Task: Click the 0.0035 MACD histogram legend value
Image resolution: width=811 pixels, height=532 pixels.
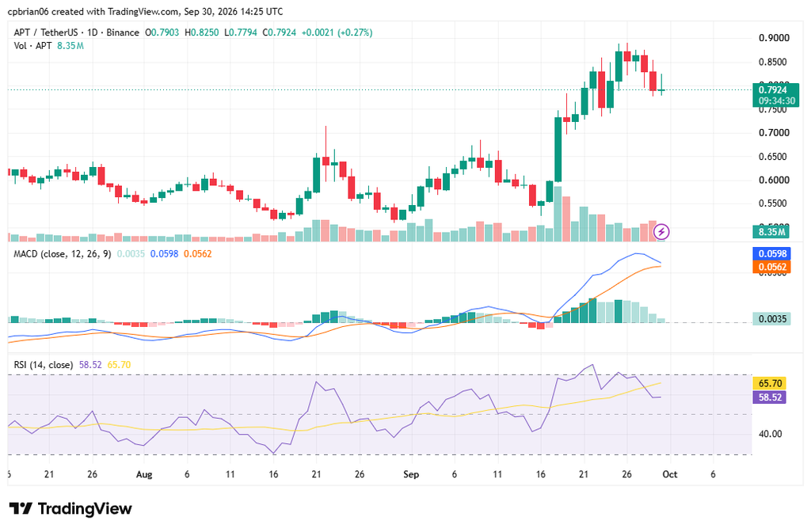Action: coord(131,254)
